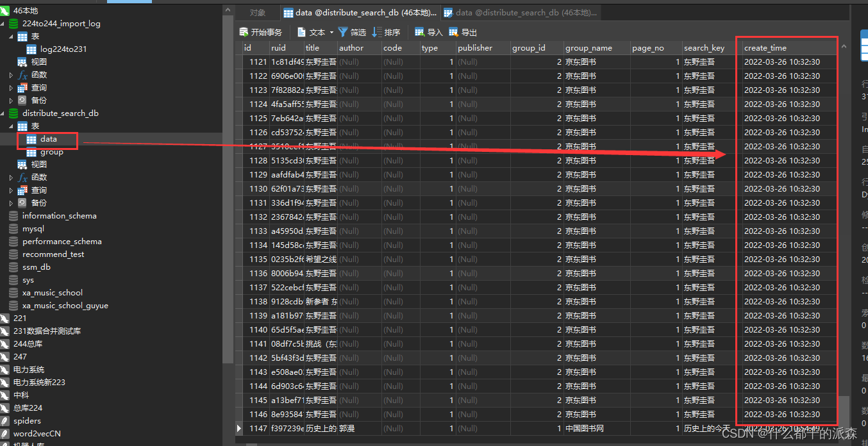
Task: Click the author column header
Action: (359, 47)
